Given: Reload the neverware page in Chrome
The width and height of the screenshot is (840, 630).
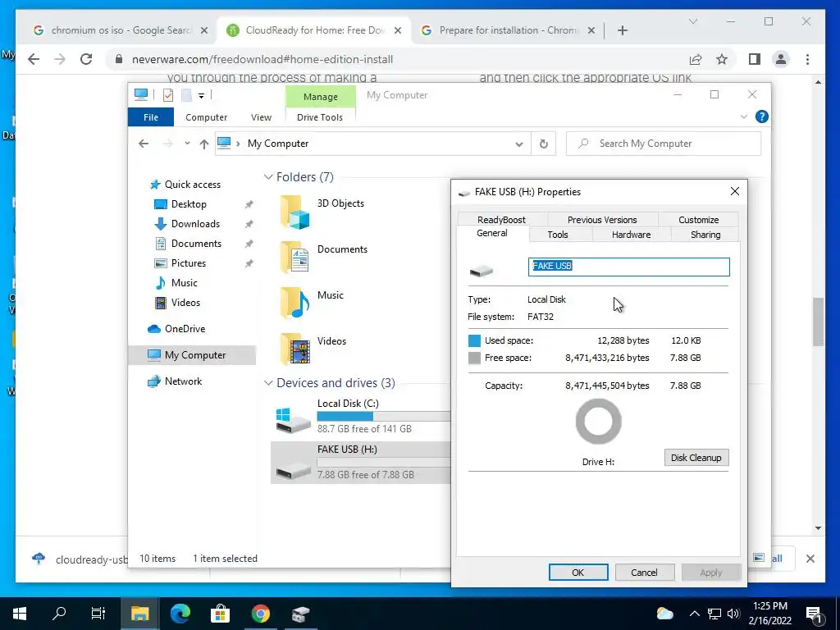Looking at the screenshot, I should point(85,59).
